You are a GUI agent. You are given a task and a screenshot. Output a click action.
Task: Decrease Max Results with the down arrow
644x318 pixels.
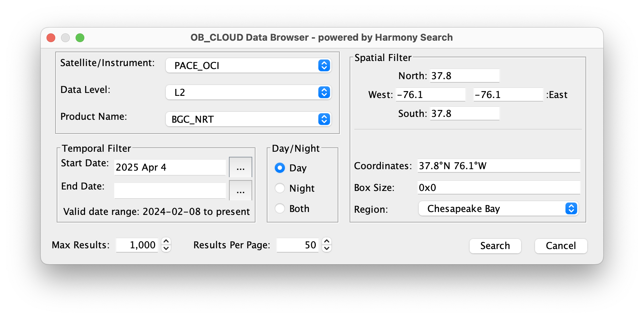click(166, 249)
